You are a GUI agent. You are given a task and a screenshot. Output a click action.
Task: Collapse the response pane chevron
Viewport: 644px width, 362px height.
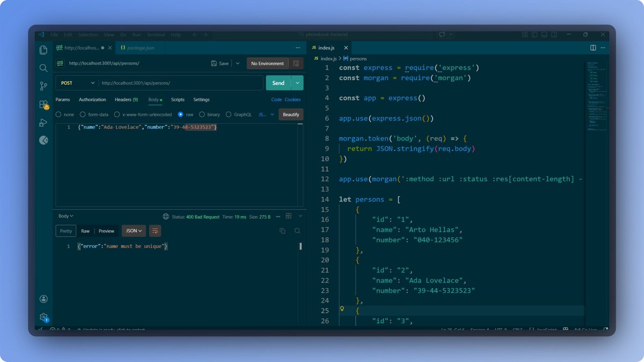tap(301, 216)
